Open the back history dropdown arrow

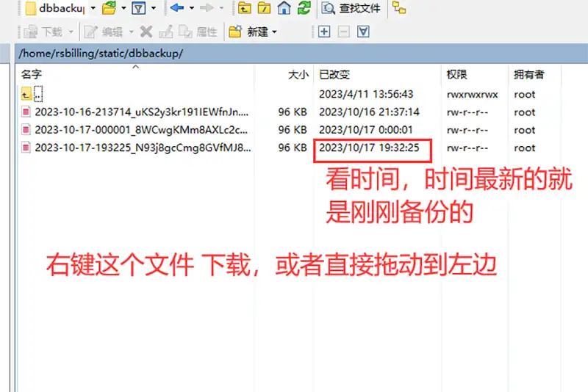pyautogui.click(x=192, y=8)
